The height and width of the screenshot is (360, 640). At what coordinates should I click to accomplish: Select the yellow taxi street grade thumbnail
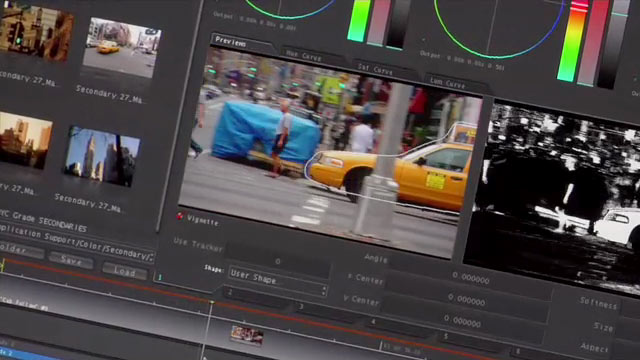pos(122,48)
